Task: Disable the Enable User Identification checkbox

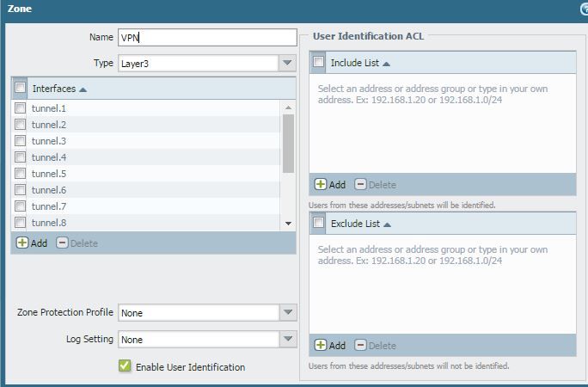Action: click(126, 366)
